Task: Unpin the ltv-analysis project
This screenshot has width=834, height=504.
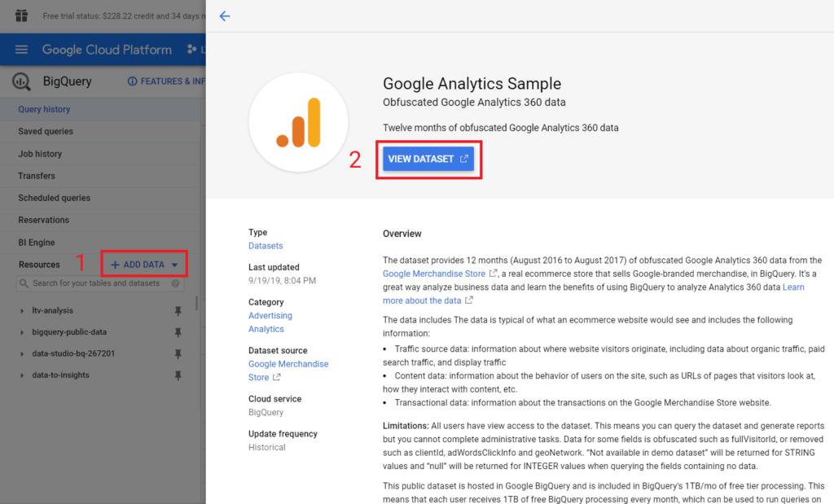Action: 179,310
